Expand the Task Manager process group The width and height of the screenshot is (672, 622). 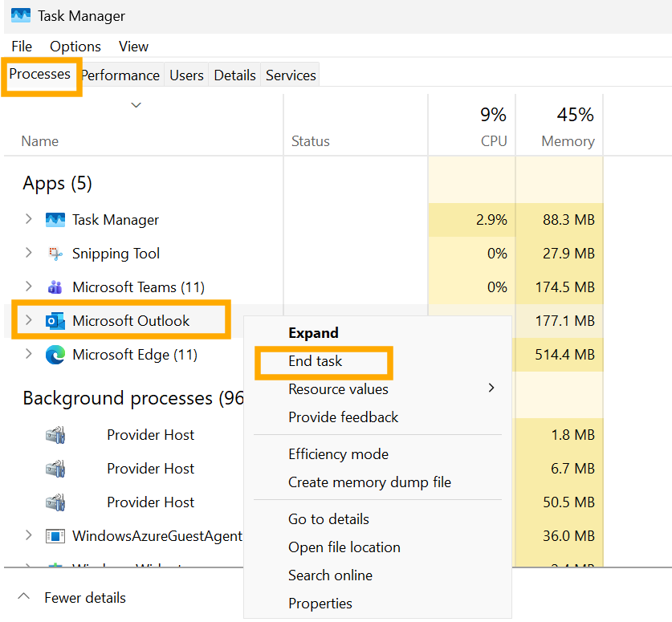point(29,219)
